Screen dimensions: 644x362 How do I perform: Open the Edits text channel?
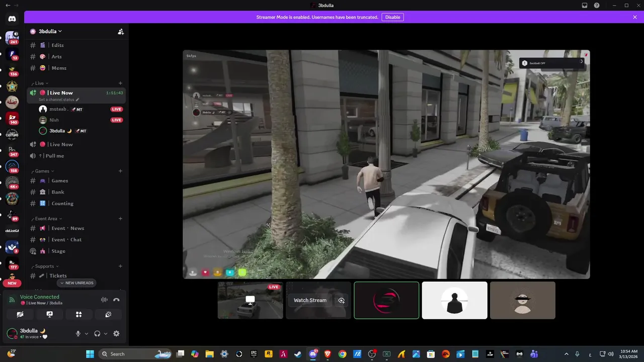point(76,45)
